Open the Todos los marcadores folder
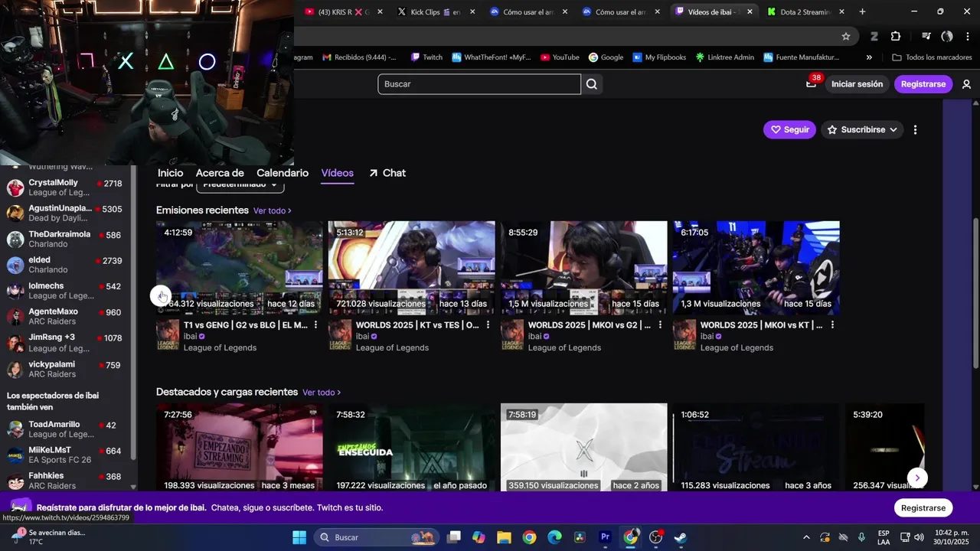The height and width of the screenshot is (551, 980). click(x=932, y=57)
